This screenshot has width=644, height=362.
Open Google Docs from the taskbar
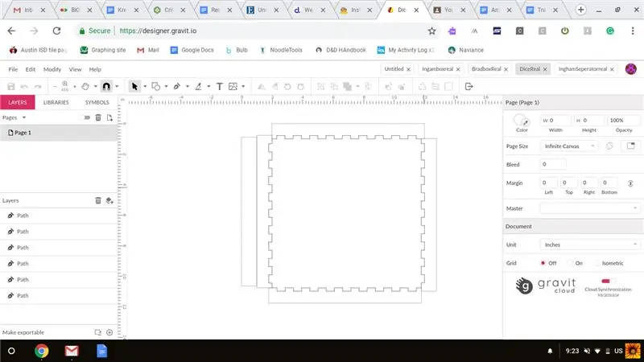(102, 351)
